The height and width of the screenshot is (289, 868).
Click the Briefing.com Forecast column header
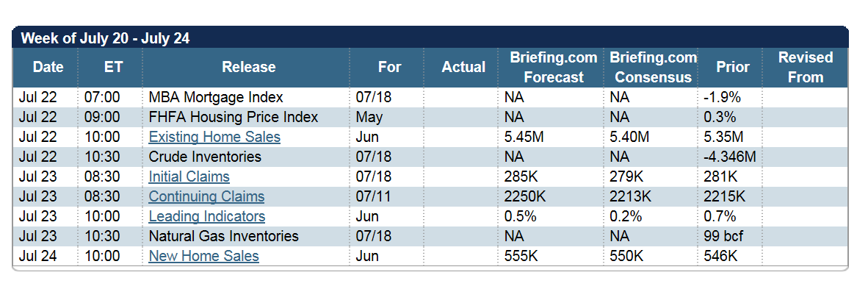pos(554,67)
